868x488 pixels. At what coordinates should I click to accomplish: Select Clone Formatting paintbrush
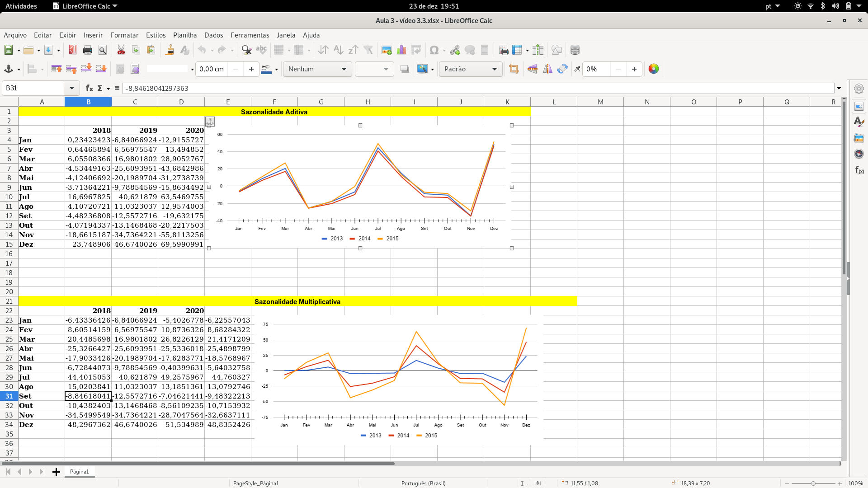pyautogui.click(x=170, y=50)
